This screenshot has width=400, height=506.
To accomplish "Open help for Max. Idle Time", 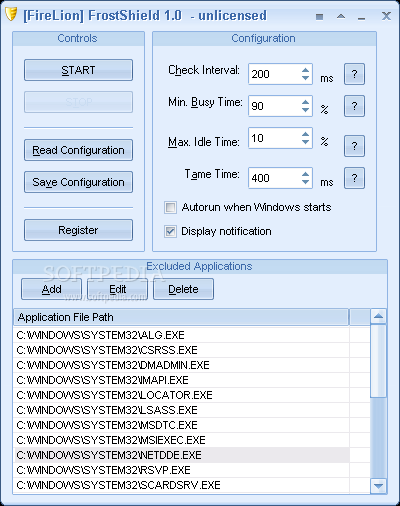I will pos(354,146).
